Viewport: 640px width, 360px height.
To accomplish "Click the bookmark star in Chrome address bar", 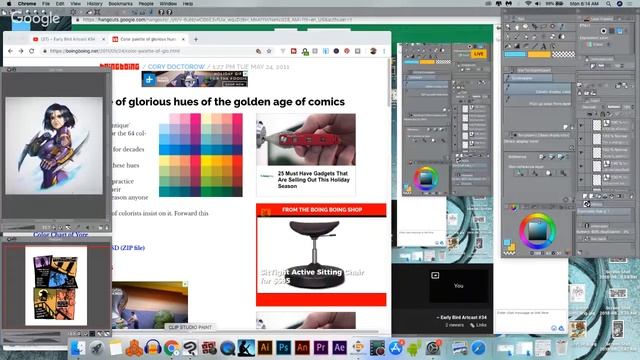I will click(x=269, y=51).
